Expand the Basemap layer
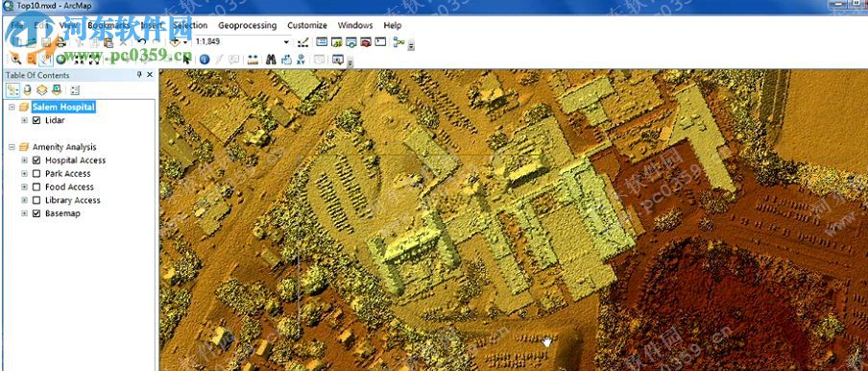Image resolution: width=868 pixels, height=371 pixels. pyautogui.click(x=24, y=213)
